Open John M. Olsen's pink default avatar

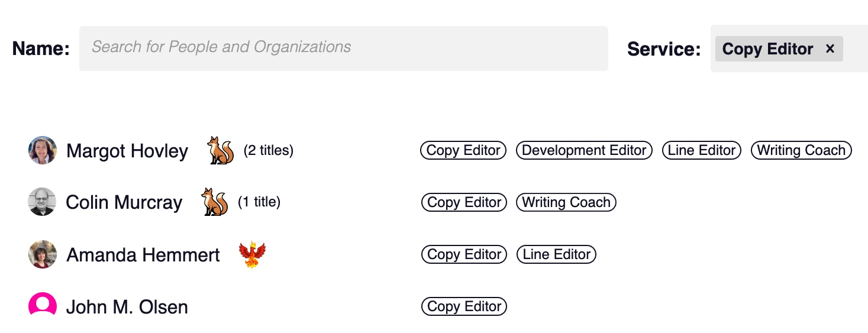click(43, 305)
